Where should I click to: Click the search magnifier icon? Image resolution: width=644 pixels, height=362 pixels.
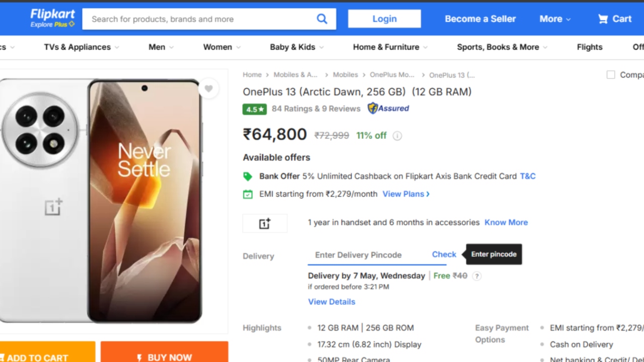322,19
